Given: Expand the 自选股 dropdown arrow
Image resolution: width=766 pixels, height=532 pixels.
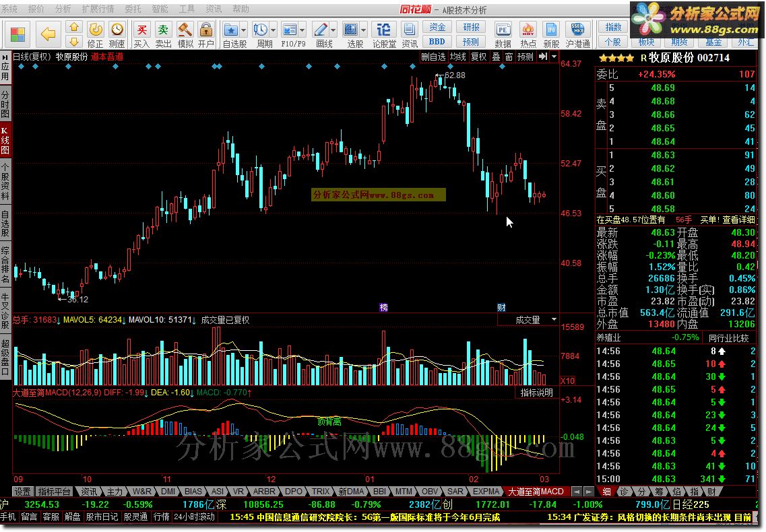Looking at the screenshot, I should [243, 30].
